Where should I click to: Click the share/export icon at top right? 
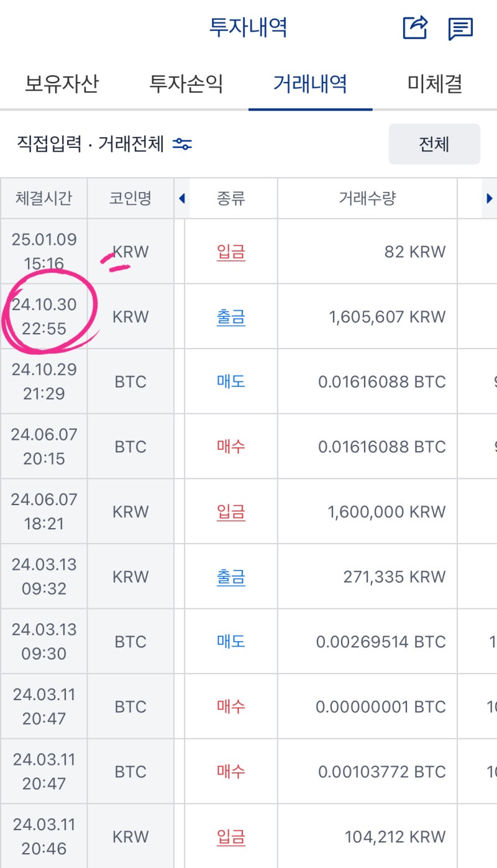[415, 27]
